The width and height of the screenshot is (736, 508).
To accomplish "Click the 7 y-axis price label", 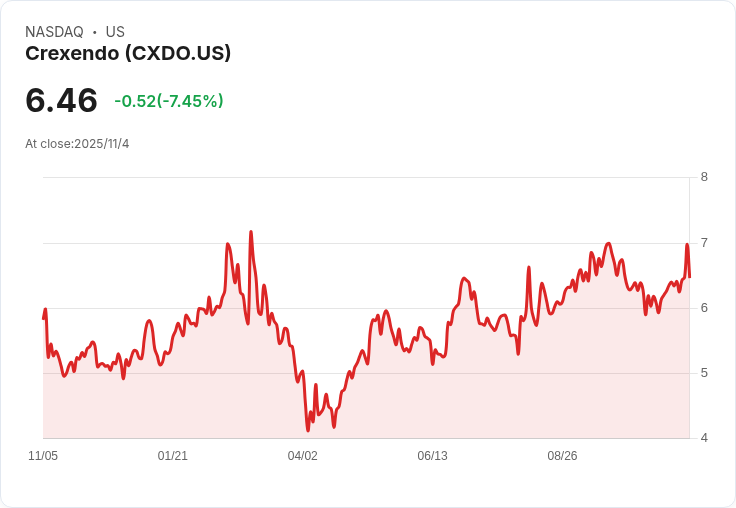I will tap(704, 243).
